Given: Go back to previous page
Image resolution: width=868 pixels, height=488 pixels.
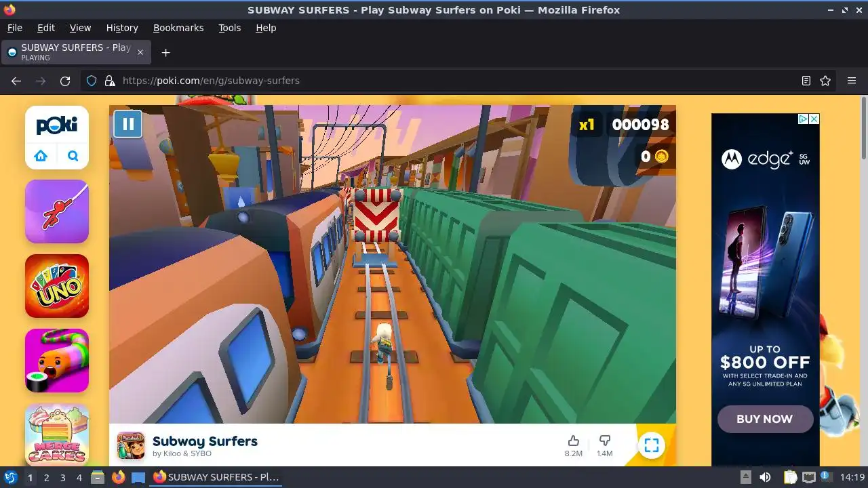Looking at the screenshot, I should click(16, 81).
